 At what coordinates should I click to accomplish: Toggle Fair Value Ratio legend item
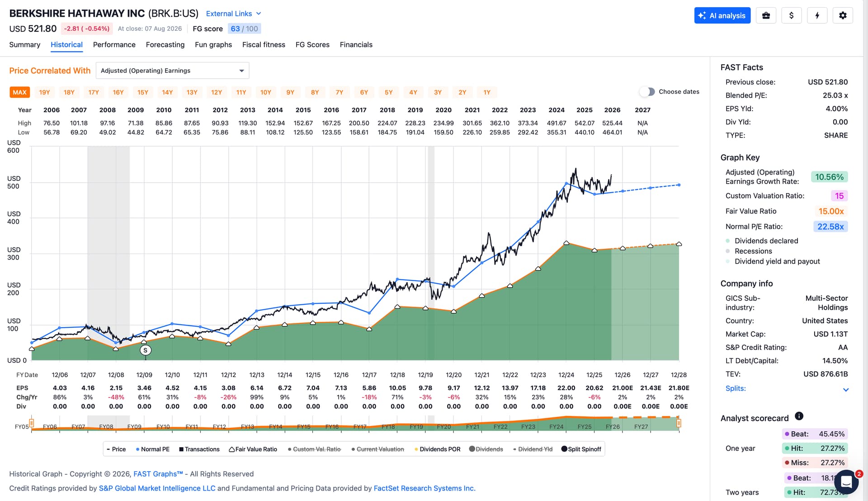click(253, 449)
